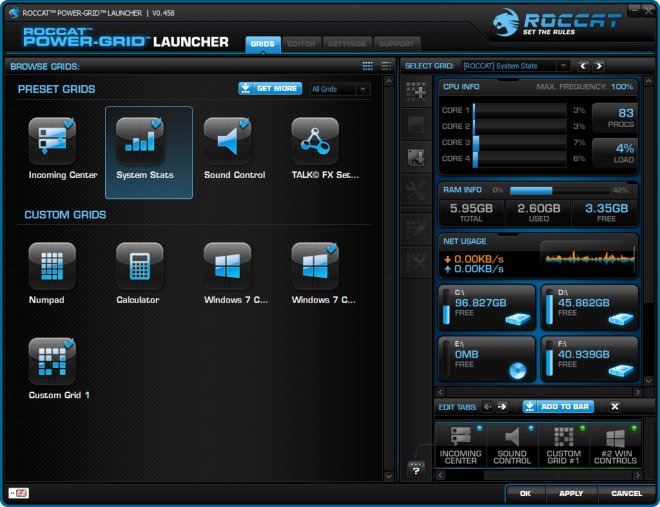
Task: Click the import grid sidebar icon
Action: point(416,157)
